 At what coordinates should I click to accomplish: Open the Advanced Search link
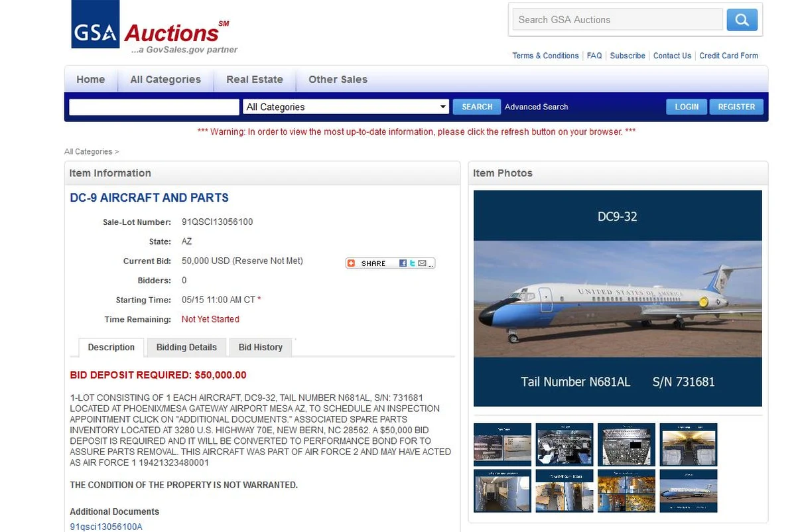[x=536, y=107]
